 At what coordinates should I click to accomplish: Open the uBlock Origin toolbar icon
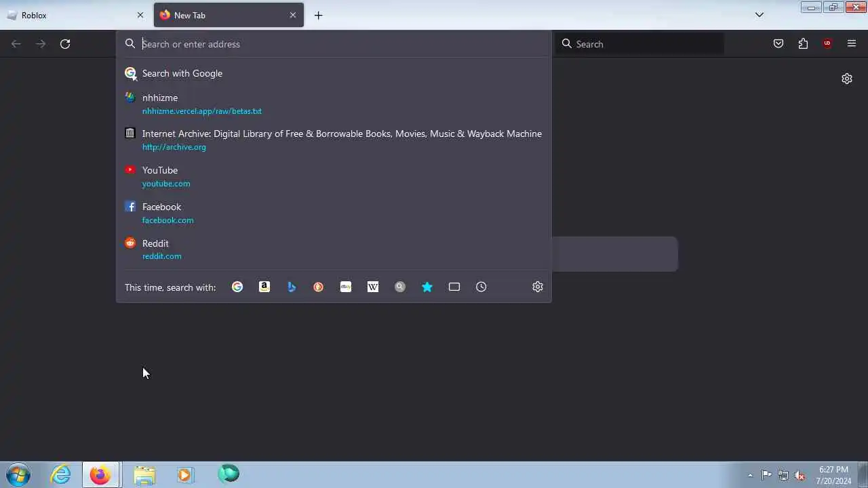tap(827, 43)
